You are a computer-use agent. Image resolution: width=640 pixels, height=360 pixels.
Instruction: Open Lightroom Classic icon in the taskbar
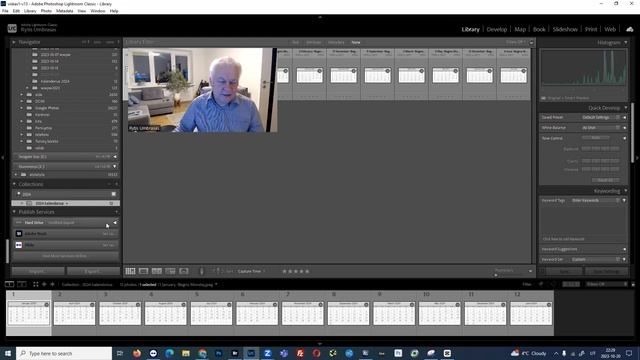251,353
